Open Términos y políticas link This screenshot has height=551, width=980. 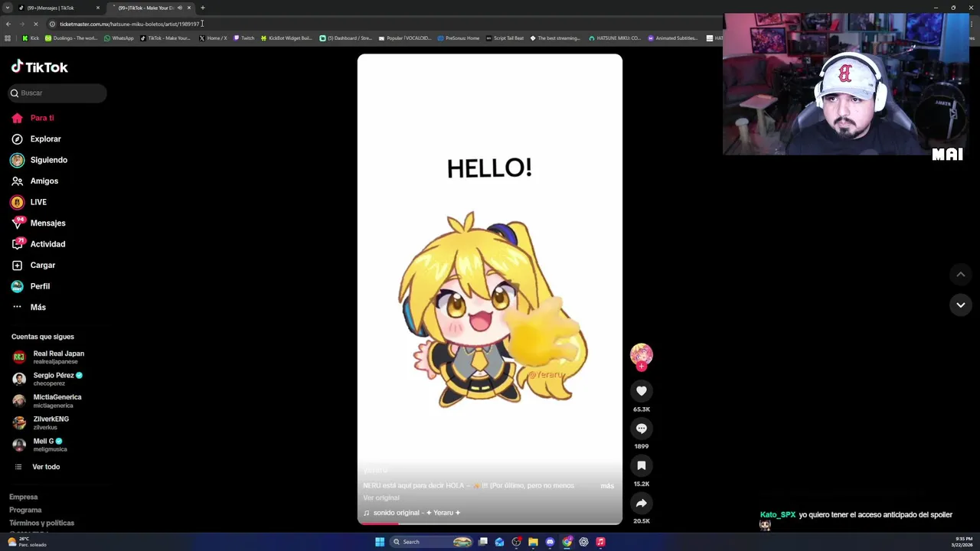[x=41, y=523]
